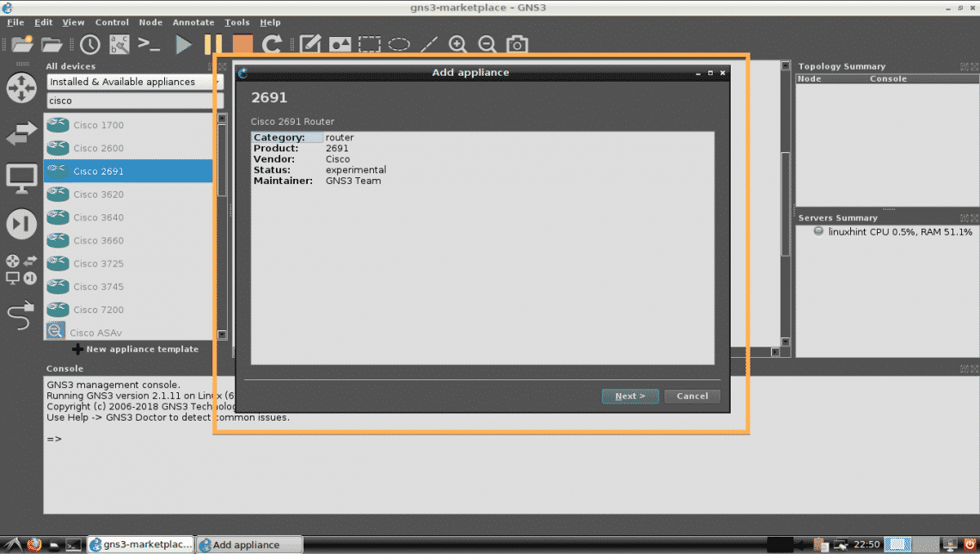Start all nodes with green play icon
This screenshot has width=980, height=554.
point(183,45)
